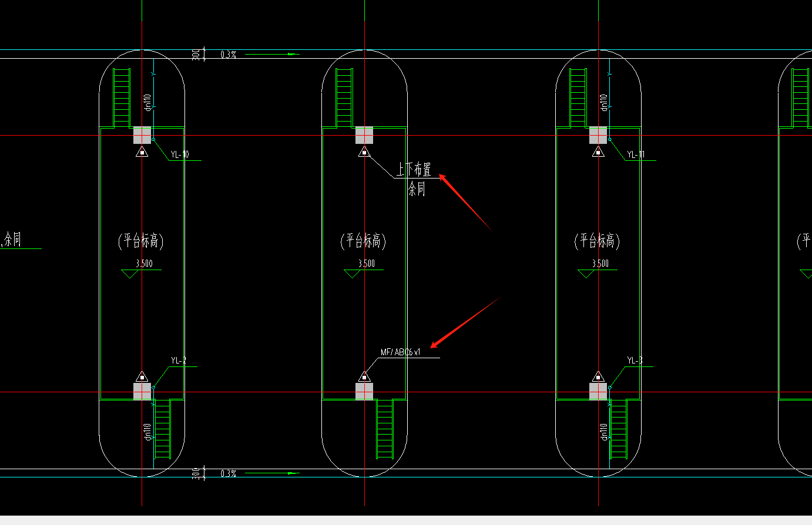
Task: Select the dn110 pipe text above YL-11
Action: coord(604,102)
